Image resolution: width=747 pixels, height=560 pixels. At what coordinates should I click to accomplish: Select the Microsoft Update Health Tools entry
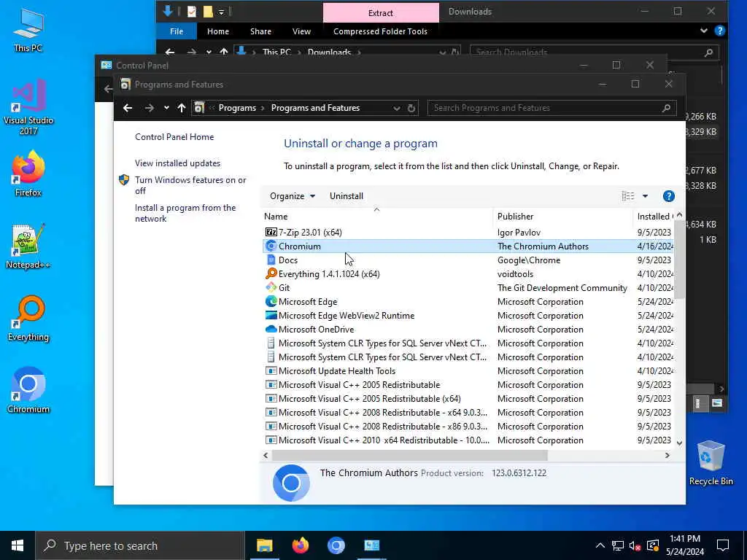pyautogui.click(x=468, y=371)
